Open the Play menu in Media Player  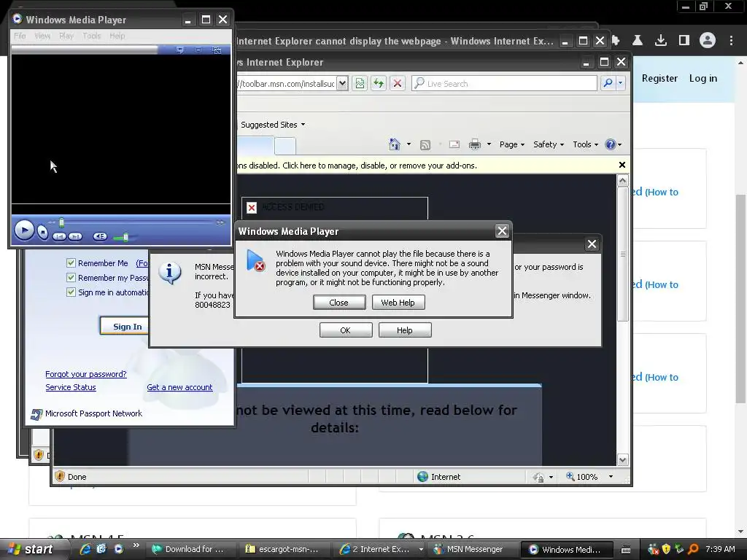pos(66,36)
